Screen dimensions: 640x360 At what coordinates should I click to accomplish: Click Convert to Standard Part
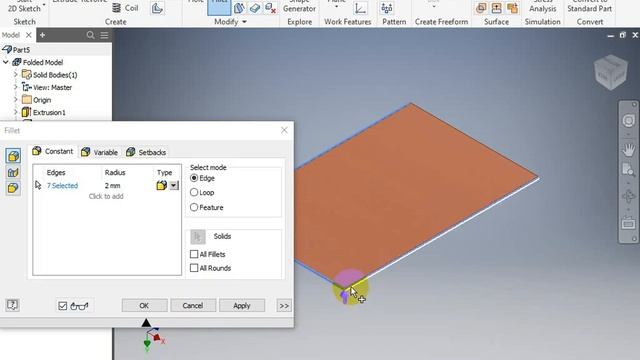(x=589, y=6)
